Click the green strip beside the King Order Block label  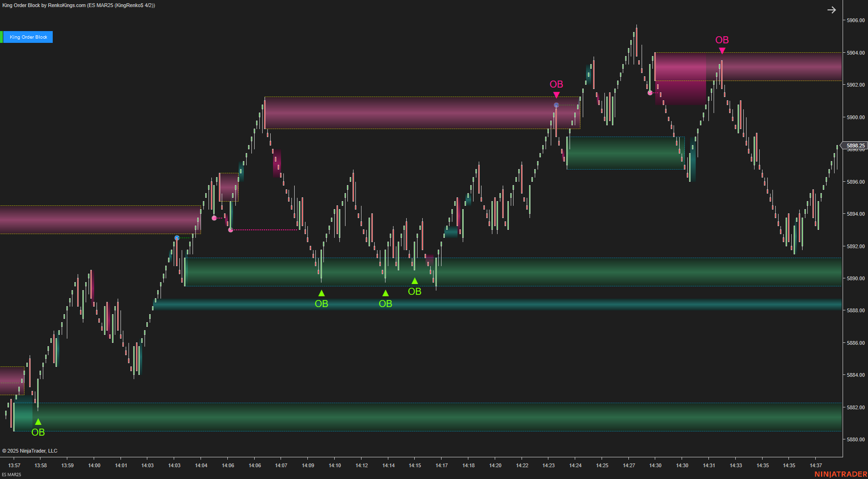2,37
